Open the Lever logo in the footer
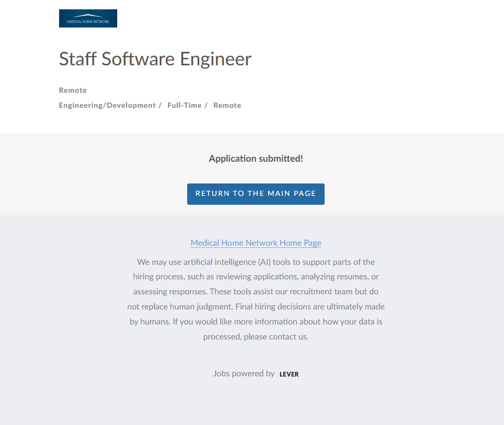Image resolution: width=504 pixels, height=425 pixels. (289, 374)
